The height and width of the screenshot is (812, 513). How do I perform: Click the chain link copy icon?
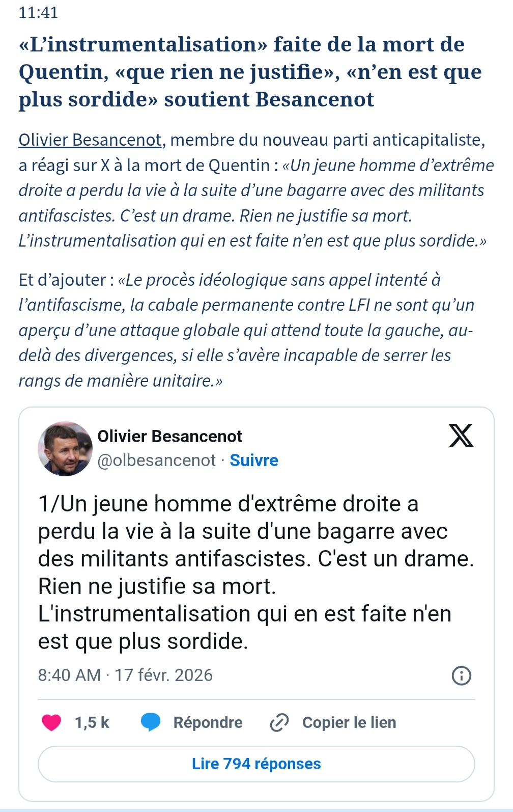279,722
